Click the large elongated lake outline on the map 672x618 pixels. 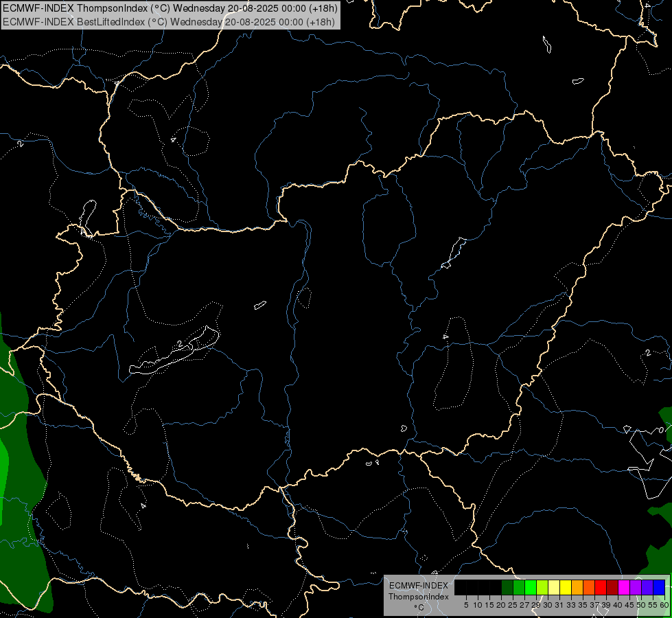click(x=174, y=351)
